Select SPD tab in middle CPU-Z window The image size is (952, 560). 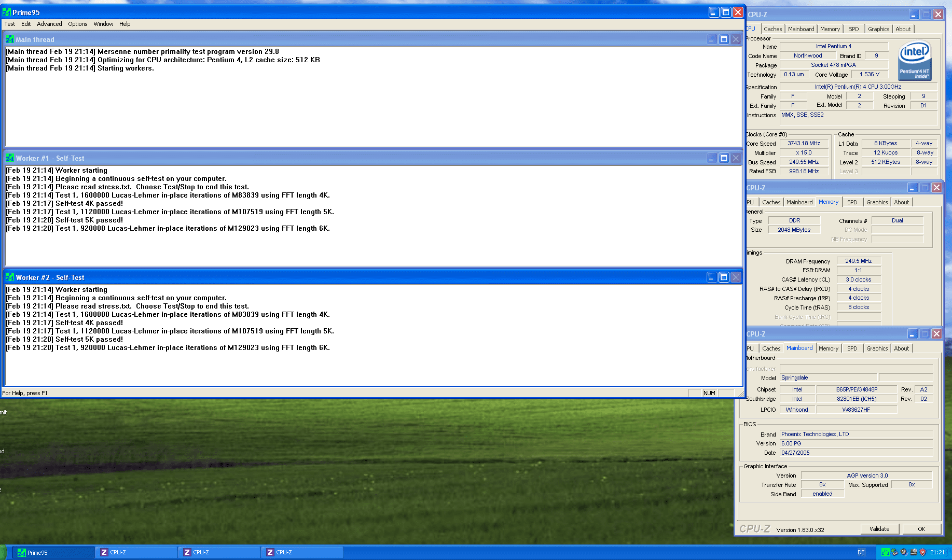[852, 202]
